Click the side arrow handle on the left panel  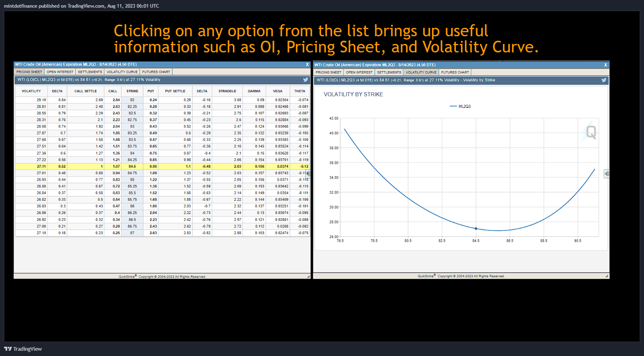(308, 174)
